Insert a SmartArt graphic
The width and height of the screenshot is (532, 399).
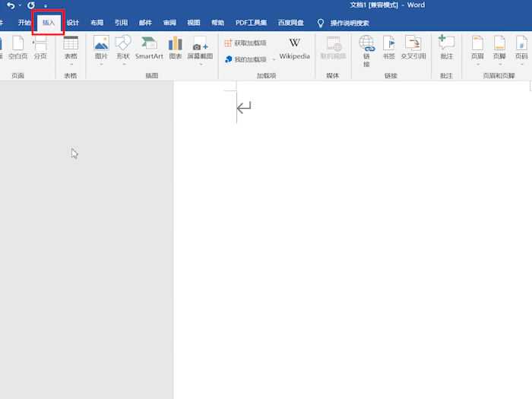149,47
